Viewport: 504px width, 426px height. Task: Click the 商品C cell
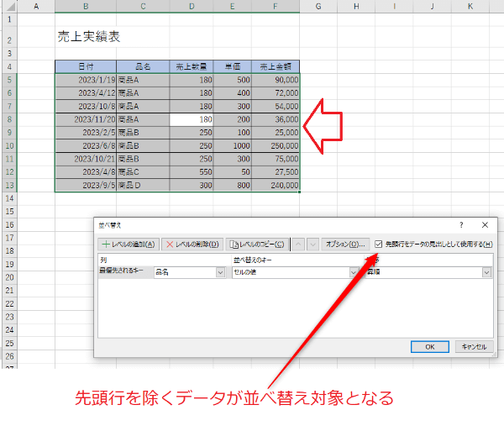(143, 172)
